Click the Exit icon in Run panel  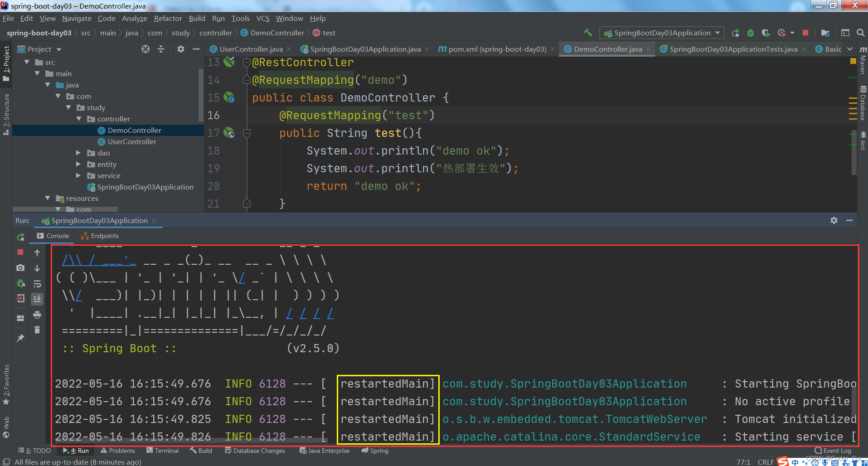tap(20, 298)
